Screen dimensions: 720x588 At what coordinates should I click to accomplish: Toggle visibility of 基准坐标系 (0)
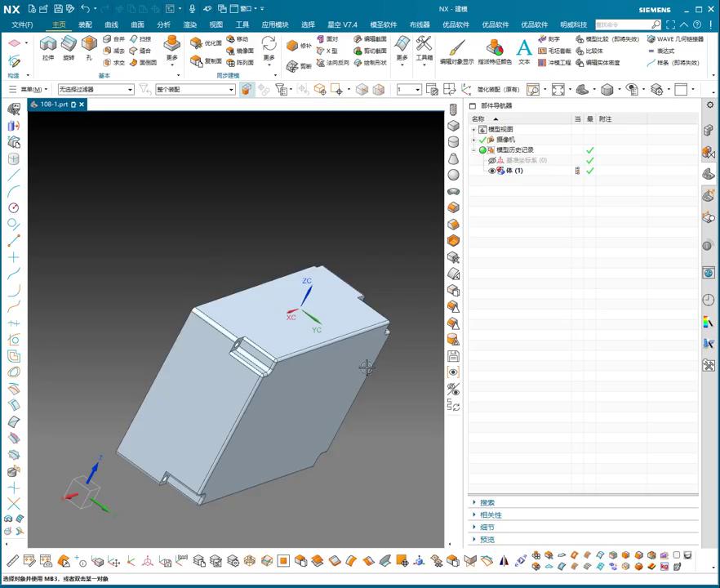[x=491, y=161]
